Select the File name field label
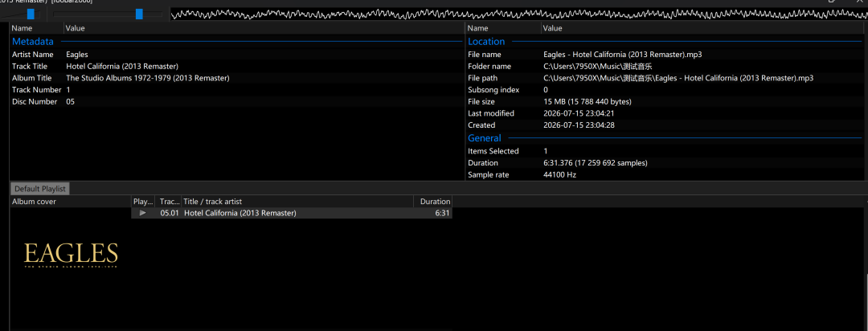The height and width of the screenshot is (331, 868). click(485, 55)
